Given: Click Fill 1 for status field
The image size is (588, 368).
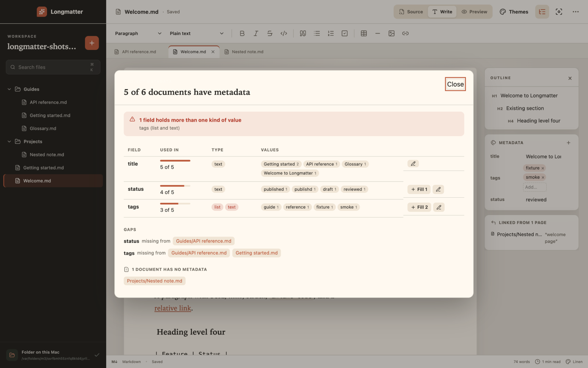Looking at the screenshot, I should (x=419, y=189).
